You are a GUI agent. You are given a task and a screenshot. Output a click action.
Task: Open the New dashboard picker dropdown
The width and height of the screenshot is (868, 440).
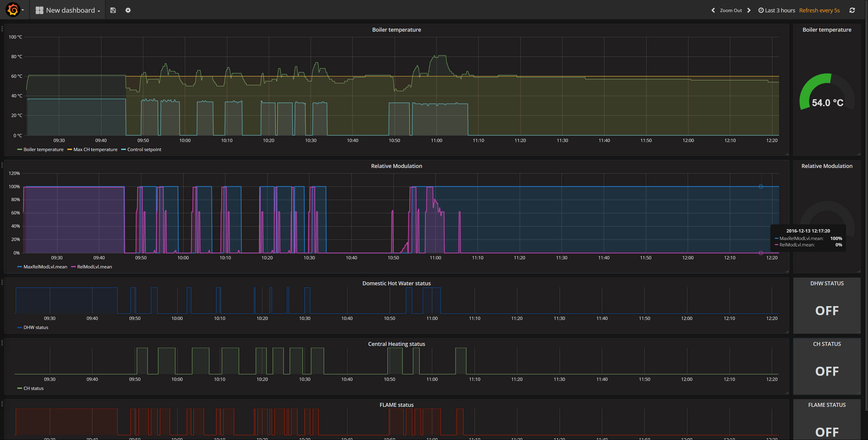[x=68, y=10]
